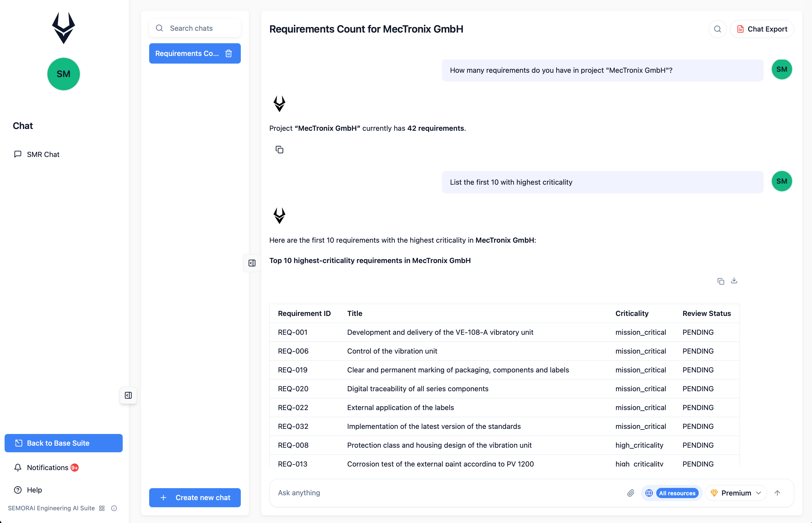This screenshot has width=812, height=523.
Task: Click the document icon in Chat Export
Action: tap(740, 29)
